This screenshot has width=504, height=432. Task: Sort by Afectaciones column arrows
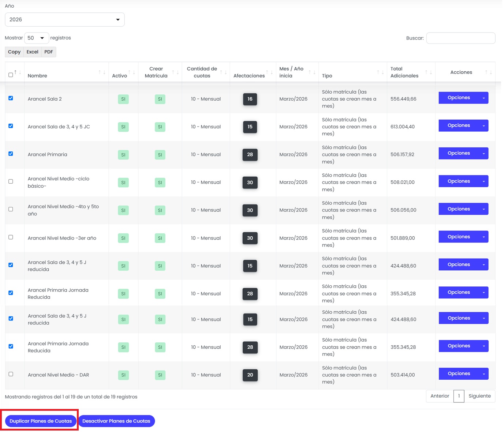269,72
